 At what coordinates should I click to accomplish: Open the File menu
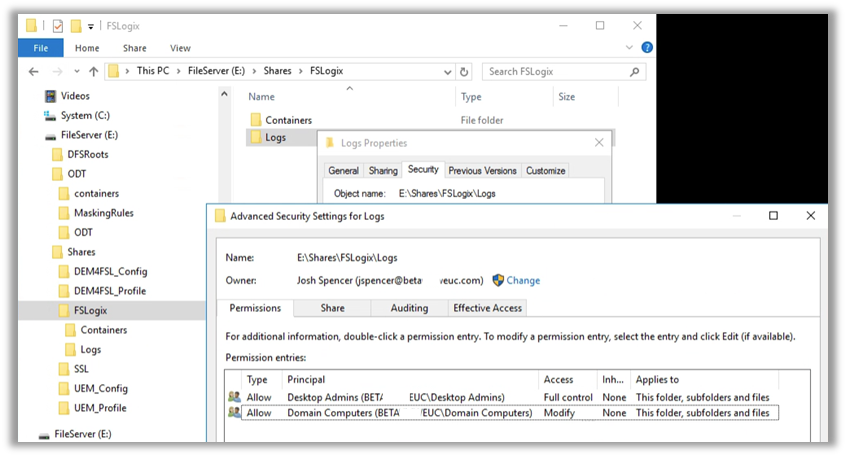tap(41, 48)
